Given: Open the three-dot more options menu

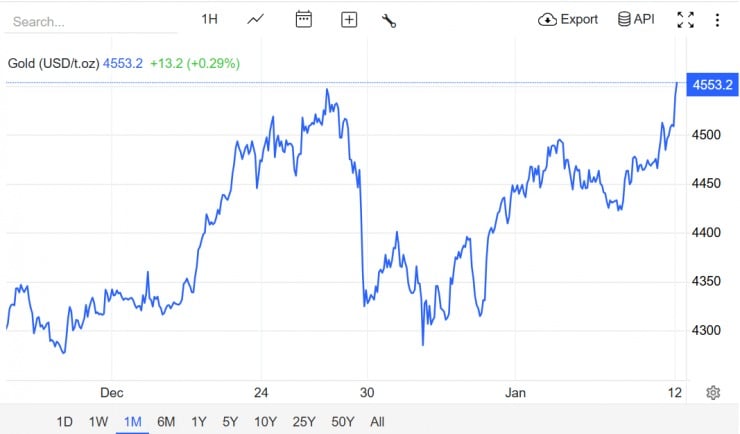Looking at the screenshot, I should tap(717, 19).
